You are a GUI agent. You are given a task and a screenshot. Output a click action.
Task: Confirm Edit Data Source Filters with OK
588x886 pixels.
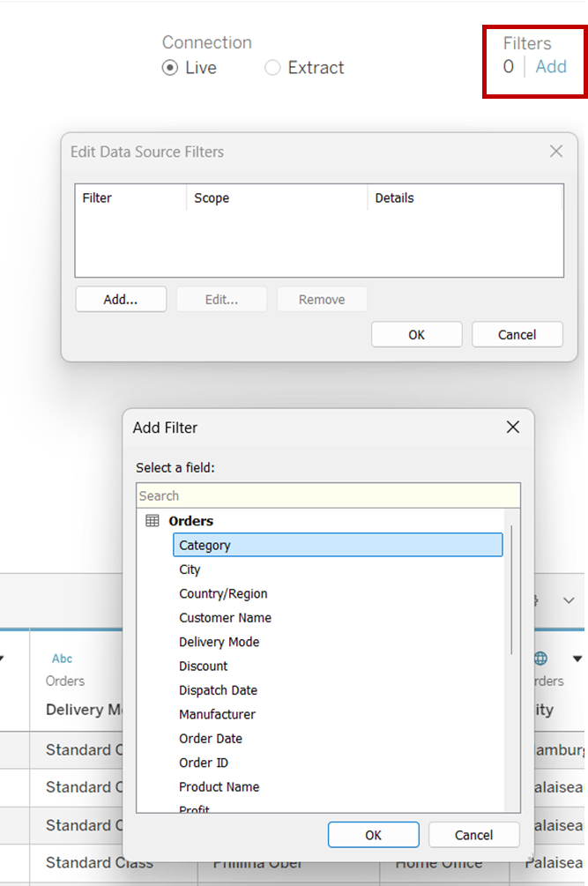click(417, 334)
